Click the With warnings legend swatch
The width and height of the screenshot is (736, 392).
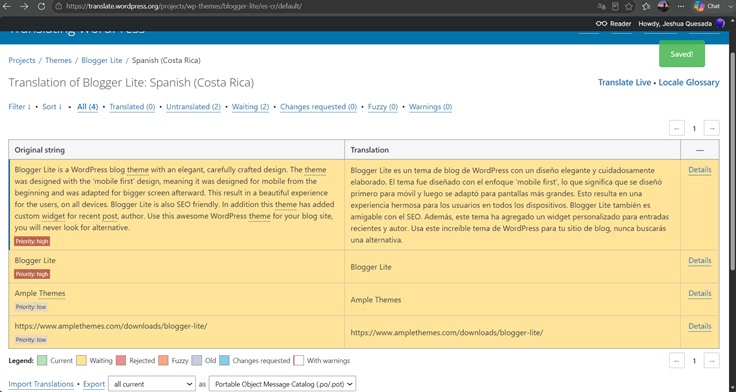click(x=298, y=361)
